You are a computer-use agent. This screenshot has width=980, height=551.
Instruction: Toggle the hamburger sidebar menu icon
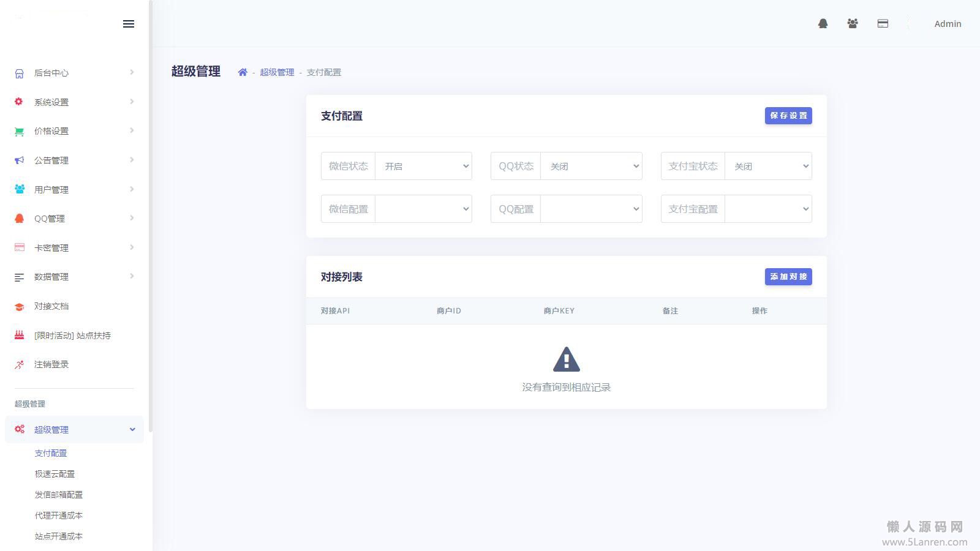[129, 24]
